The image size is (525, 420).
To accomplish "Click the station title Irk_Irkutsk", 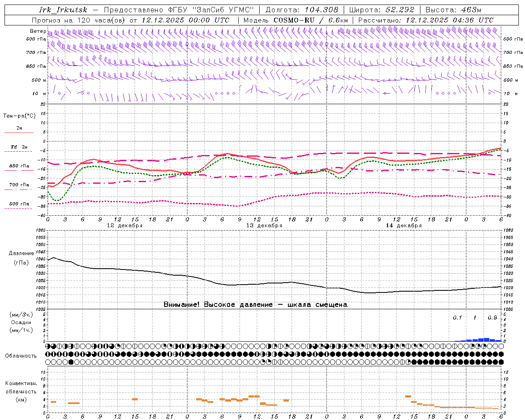I will [x=63, y=10].
